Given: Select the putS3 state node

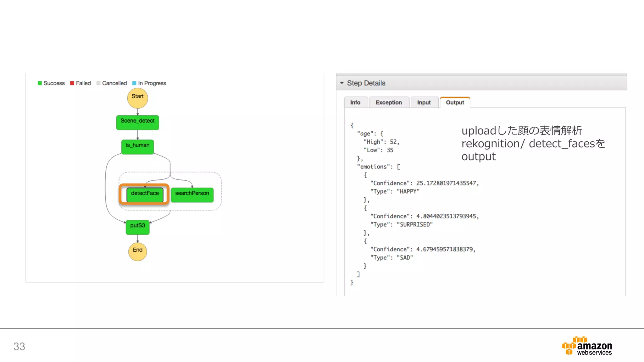Looking at the screenshot, I should point(137,227).
